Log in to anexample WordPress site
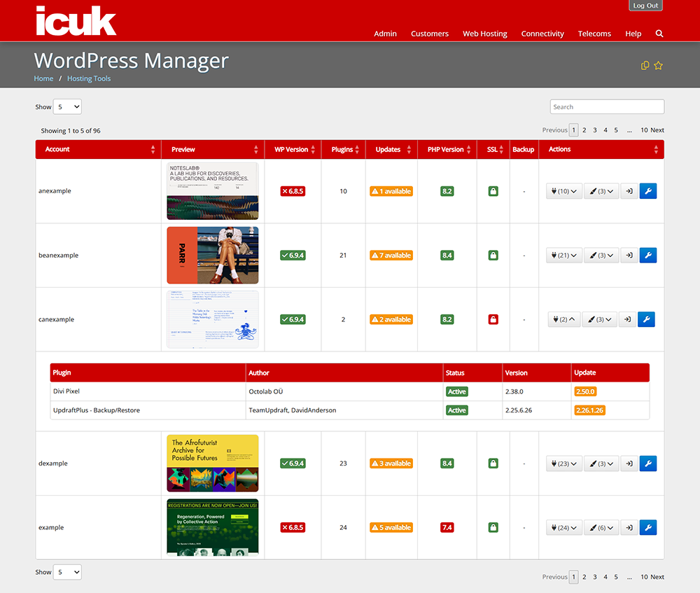Viewport: 700px width, 593px height. coord(629,191)
